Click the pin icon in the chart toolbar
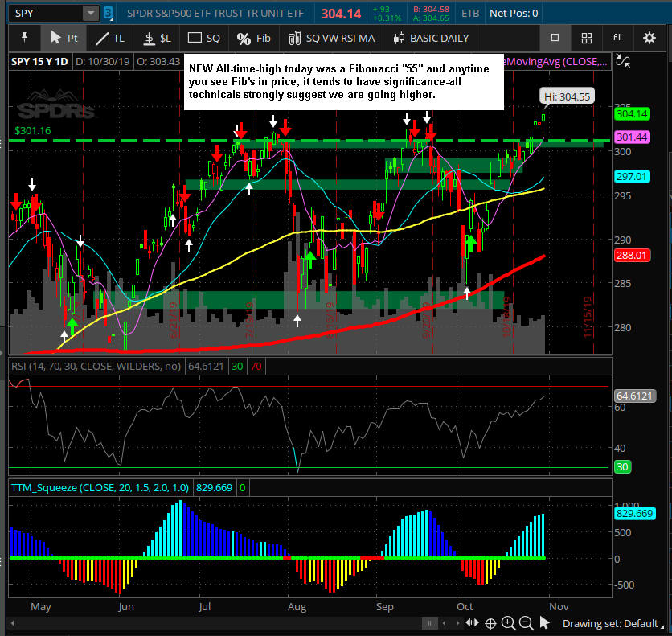This screenshot has width=672, height=636. (25, 38)
